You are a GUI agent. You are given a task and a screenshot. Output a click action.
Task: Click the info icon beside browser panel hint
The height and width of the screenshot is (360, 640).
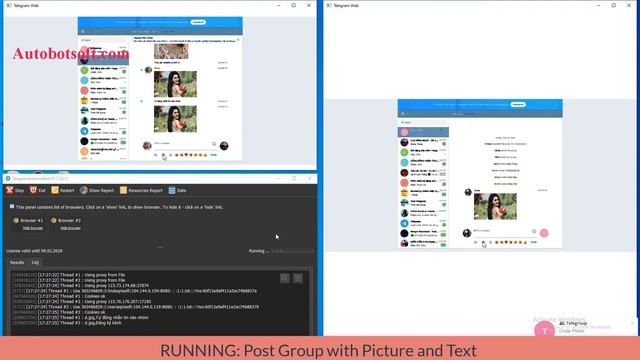12,207
